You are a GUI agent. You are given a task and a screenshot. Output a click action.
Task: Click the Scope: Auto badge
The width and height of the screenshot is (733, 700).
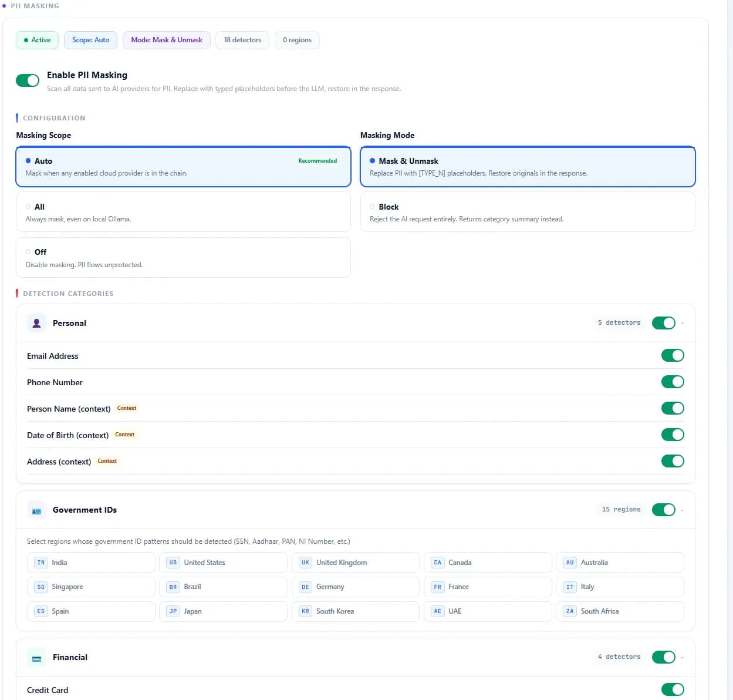(x=90, y=40)
